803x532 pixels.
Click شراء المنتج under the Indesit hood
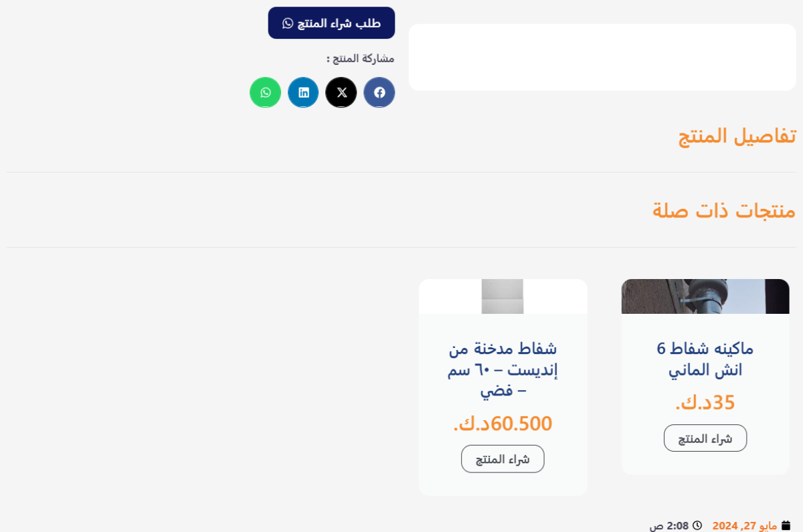[x=503, y=459]
